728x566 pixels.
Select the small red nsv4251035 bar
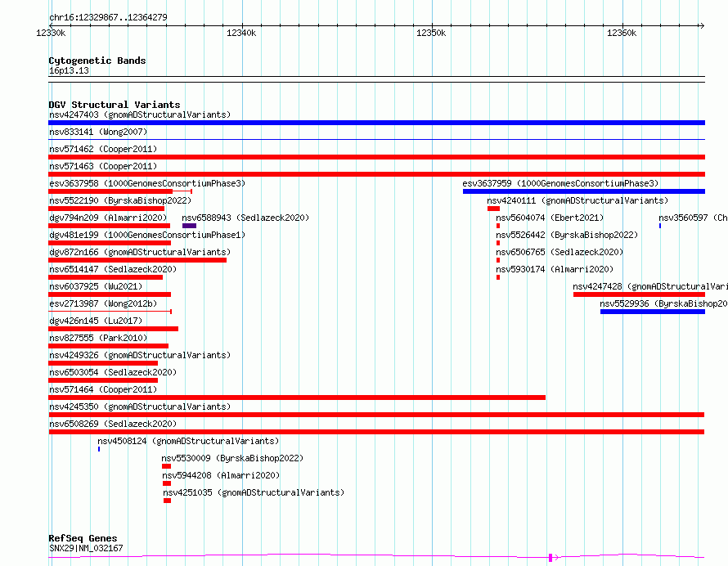[x=167, y=501]
